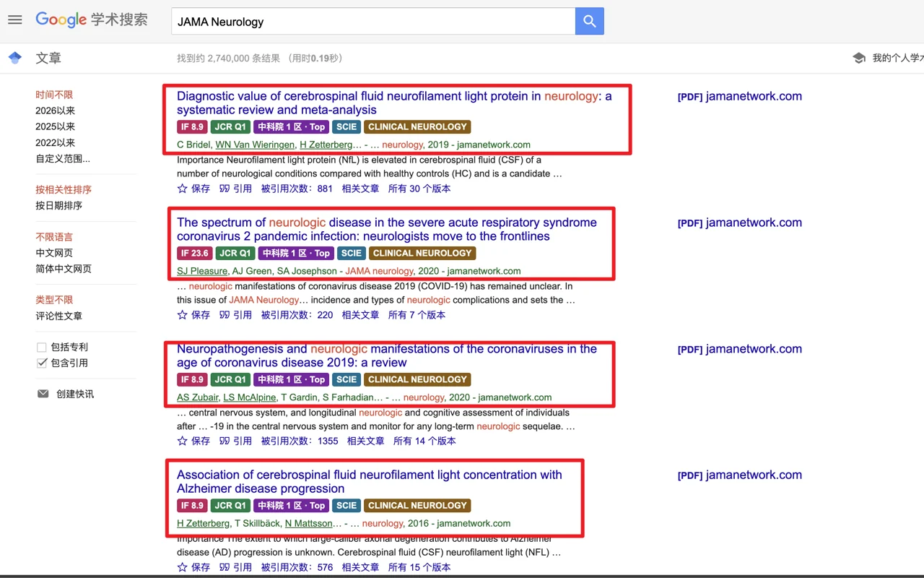Filter results by 2022以来
The width and height of the screenshot is (924, 578).
[56, 142]
